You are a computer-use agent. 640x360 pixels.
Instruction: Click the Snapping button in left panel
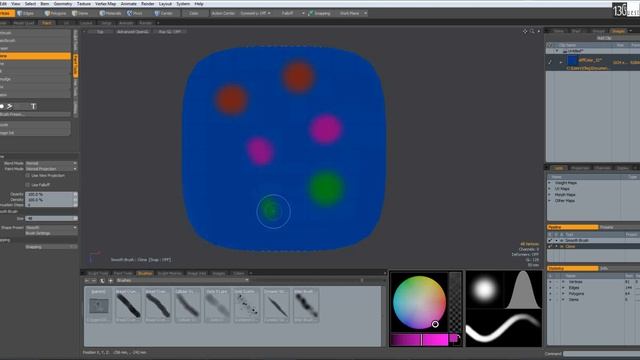coord(51,247)
